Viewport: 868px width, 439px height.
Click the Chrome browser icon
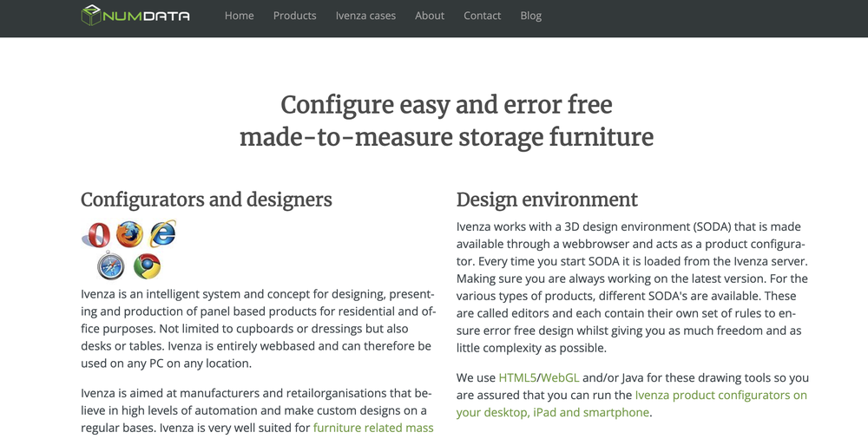click(147, 265)
